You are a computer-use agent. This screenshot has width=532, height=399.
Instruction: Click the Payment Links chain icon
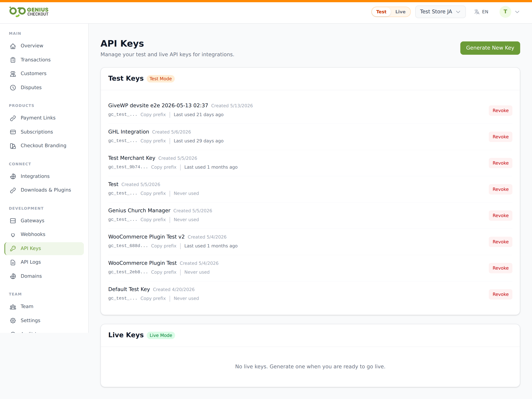click(x=13, y=118)
